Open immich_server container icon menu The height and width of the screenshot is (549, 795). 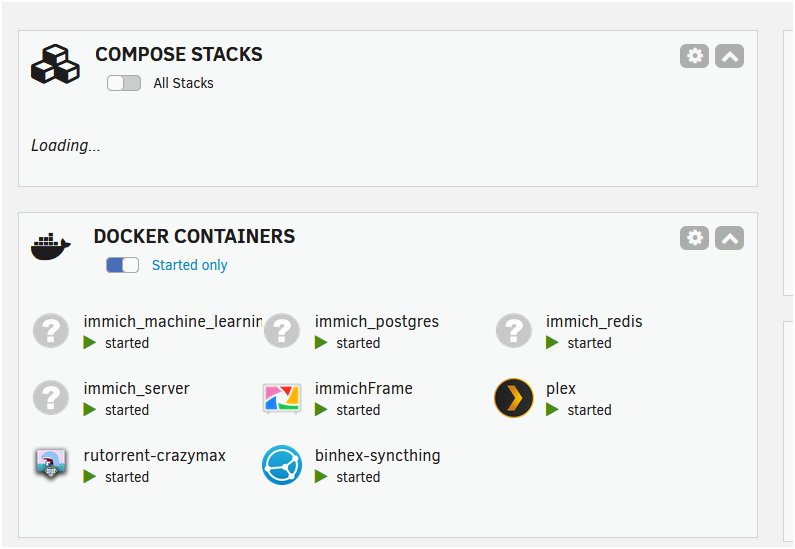[x=51, y=397]
